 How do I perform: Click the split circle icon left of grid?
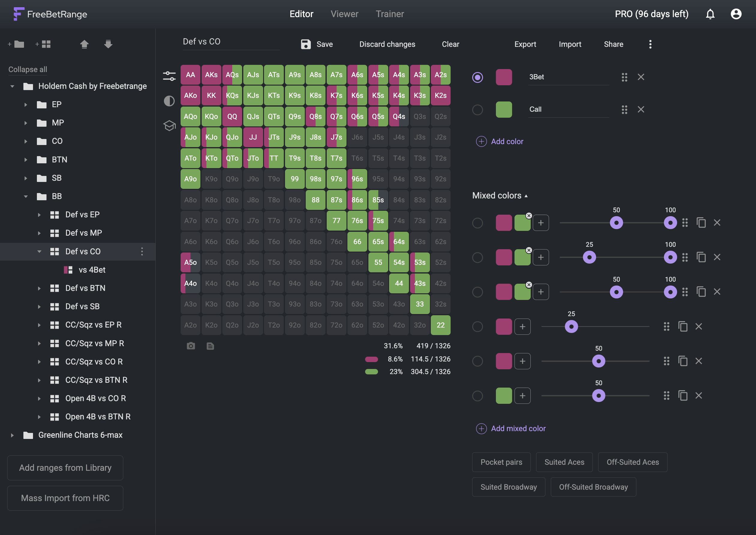point(168,100)
